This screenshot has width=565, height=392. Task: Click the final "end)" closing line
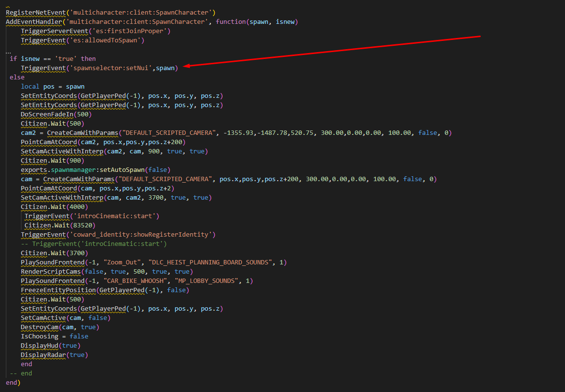13,383
